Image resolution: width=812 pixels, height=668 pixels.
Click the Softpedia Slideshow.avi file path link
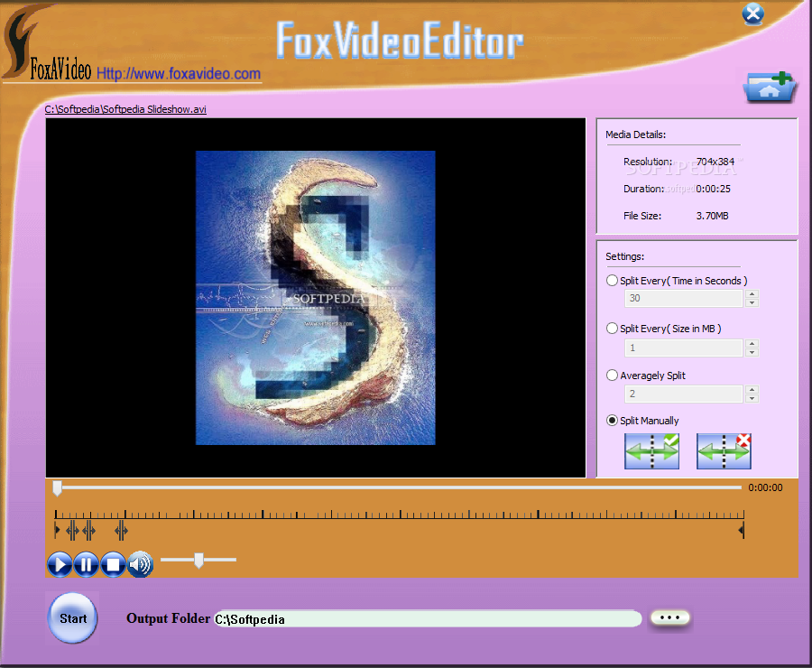(x=125, y=109)
